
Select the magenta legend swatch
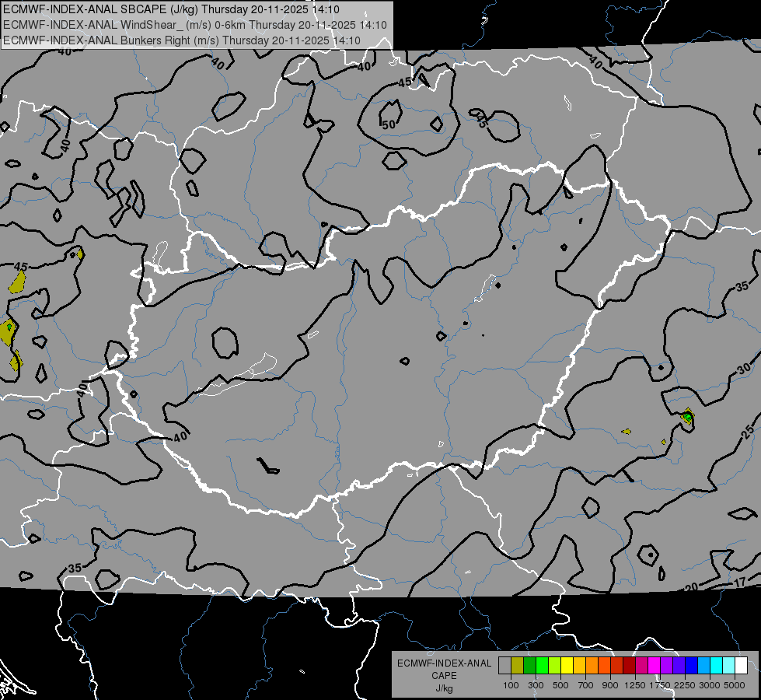[x=655, y=666]
